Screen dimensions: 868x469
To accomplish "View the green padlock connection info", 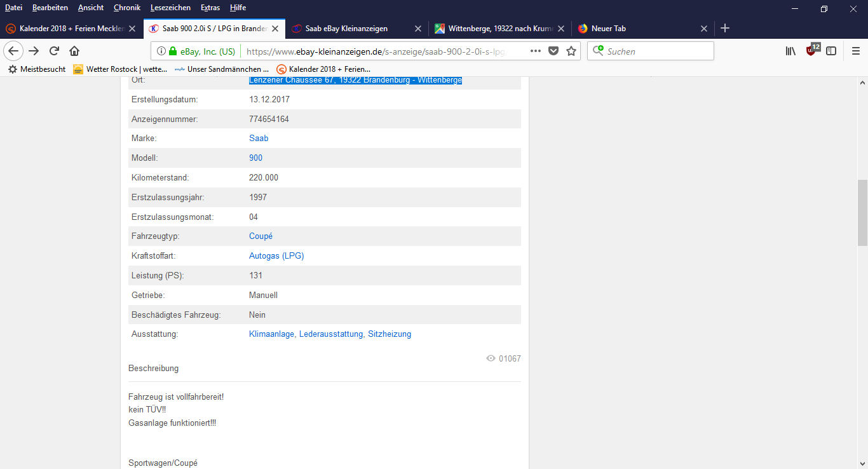I will click(x=172, y=51).
